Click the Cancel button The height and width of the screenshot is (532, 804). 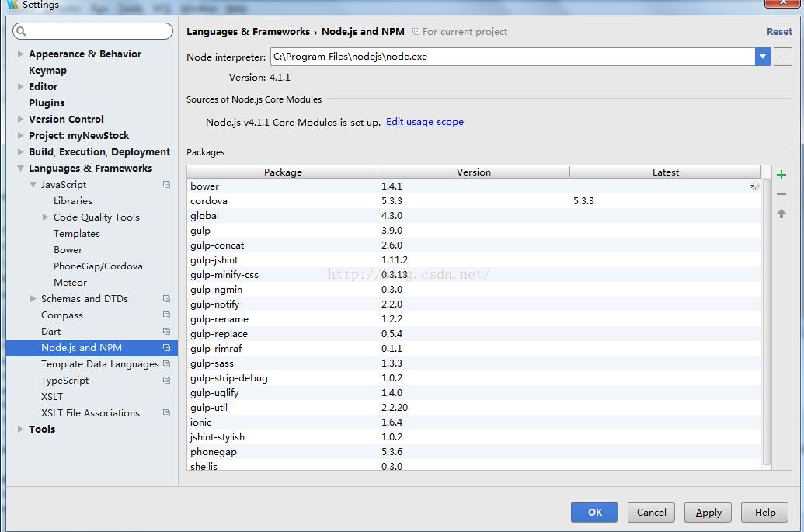tap(651, 513)
